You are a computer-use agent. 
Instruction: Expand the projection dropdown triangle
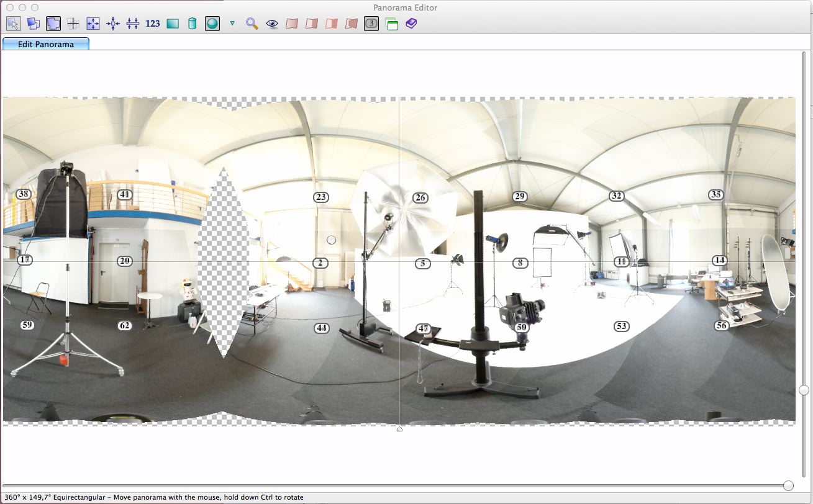[x=232, y=24]
